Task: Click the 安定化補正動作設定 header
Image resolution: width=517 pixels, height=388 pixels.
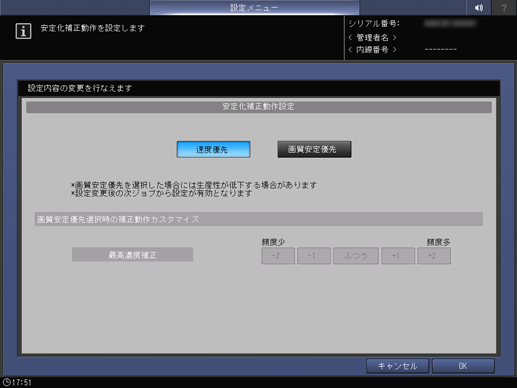Action: (259, 107)
